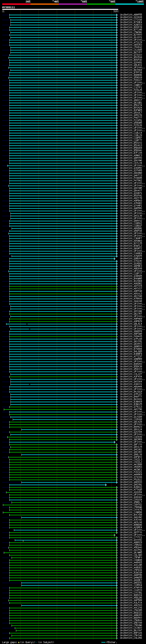Select the label UniRef100_B6KPK0
Screen dimensions: 146x644
click(131, 617)
